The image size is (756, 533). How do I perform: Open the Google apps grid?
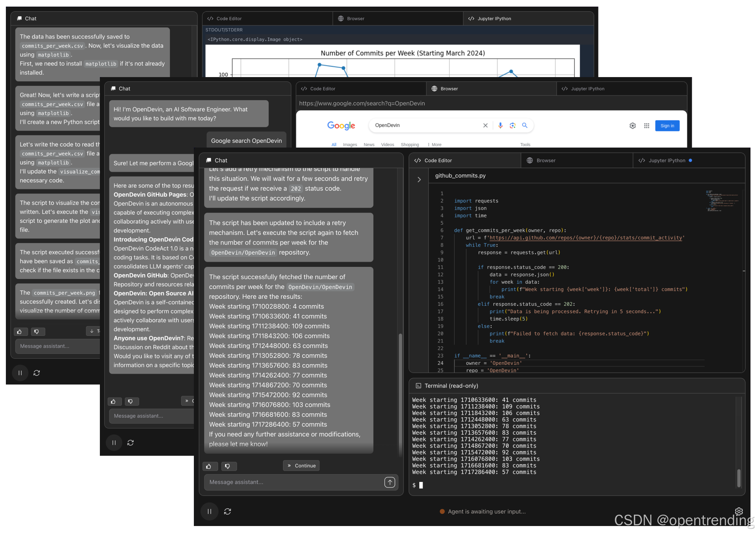point(647,125)
